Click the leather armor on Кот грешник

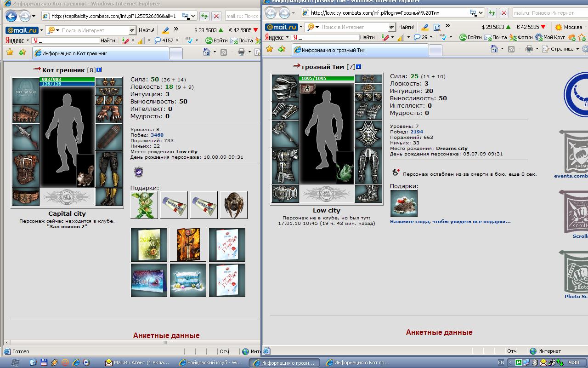(26, 169)
